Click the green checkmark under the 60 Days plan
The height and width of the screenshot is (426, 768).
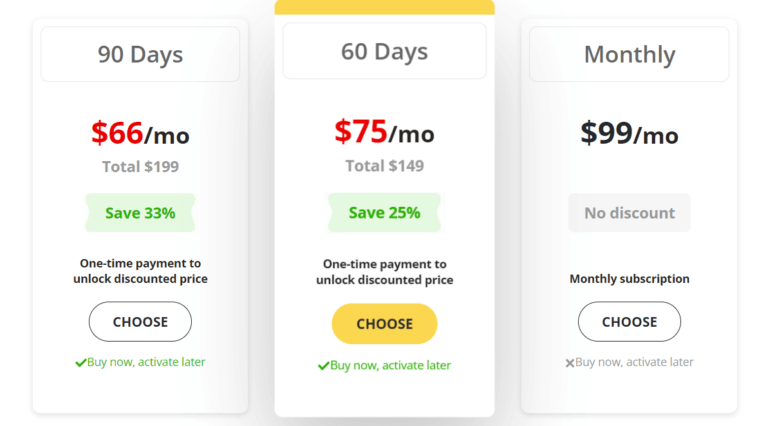(324, 366)
